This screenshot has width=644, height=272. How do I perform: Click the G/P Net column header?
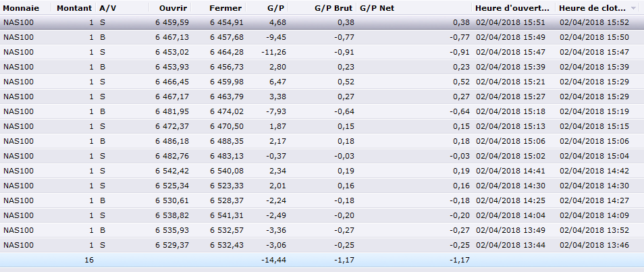click(377, 7)
